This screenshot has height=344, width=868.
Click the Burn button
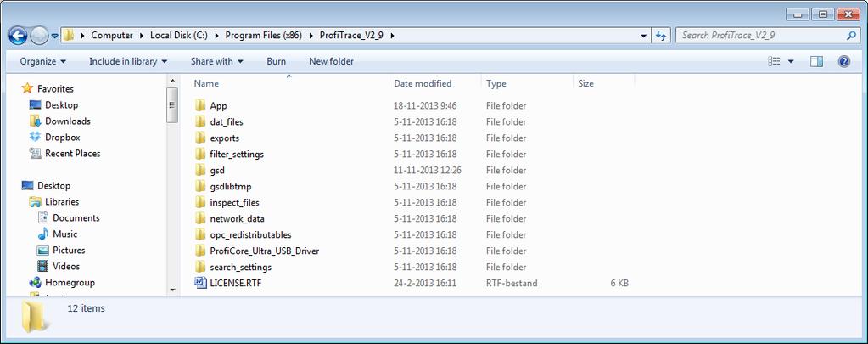click(277, 61)
